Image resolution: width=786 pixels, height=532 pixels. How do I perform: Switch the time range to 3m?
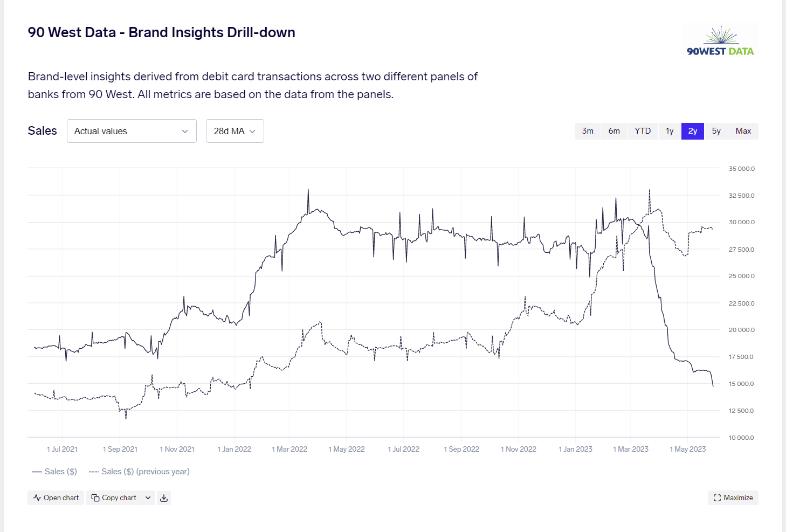pyautogui.click(x=588, y=131)
